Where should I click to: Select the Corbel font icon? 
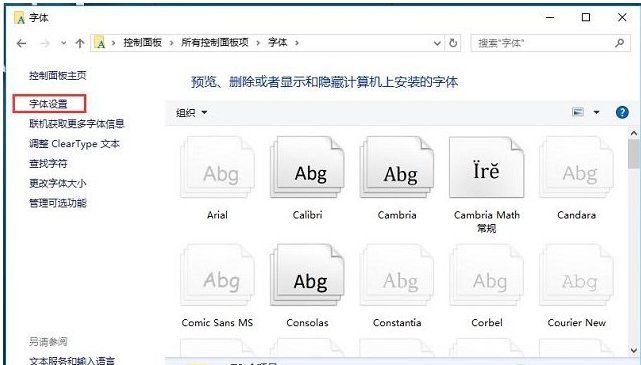486,275
